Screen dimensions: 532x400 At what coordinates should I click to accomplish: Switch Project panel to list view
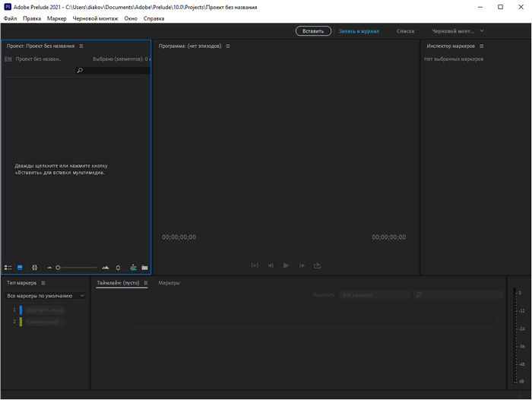pyautogui.click(x=8, y=268)
